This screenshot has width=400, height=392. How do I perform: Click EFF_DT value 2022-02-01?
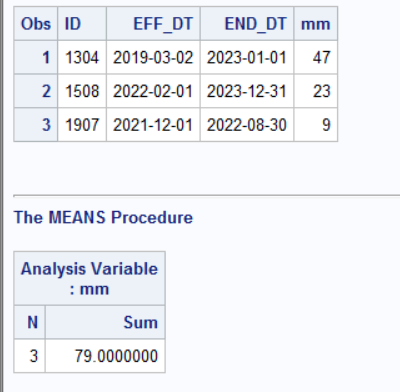153,91
